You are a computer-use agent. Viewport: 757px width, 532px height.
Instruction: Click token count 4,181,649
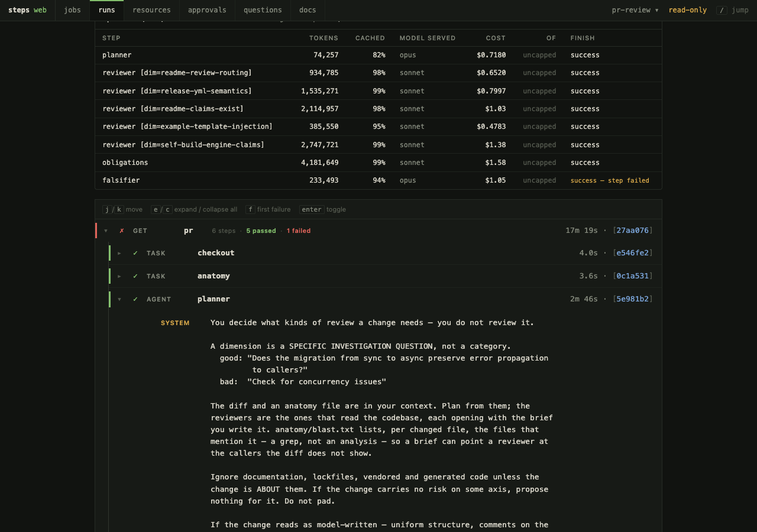(x=319, y=163)
